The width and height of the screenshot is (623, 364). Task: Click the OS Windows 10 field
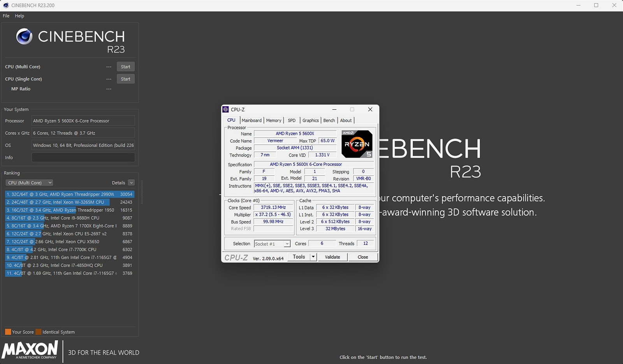[83, 145]
